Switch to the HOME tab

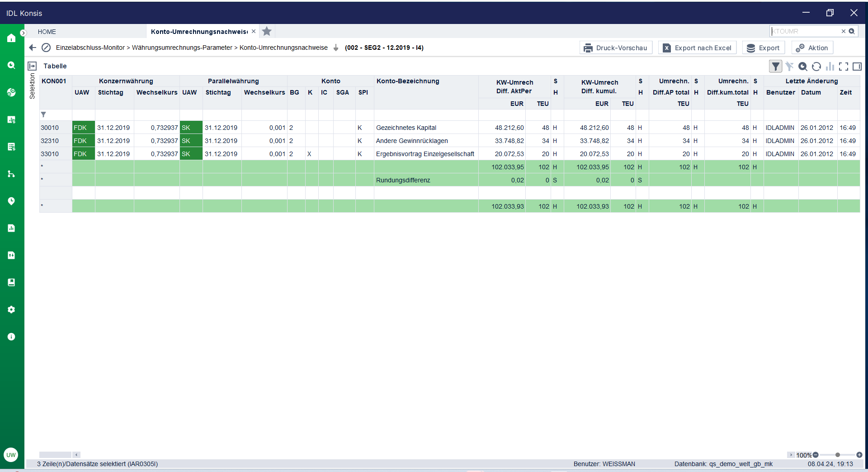pyautogui.click(x=47, y=32)
